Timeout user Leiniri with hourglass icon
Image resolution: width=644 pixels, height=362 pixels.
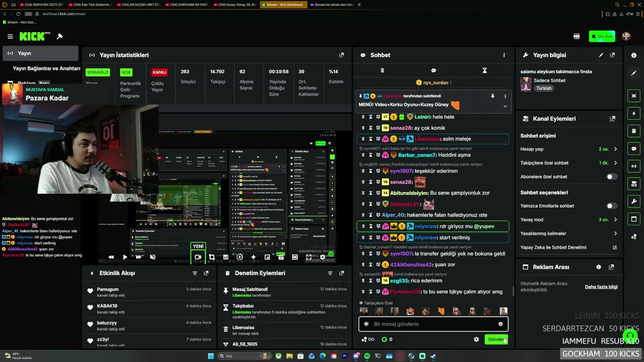[371, 117]
